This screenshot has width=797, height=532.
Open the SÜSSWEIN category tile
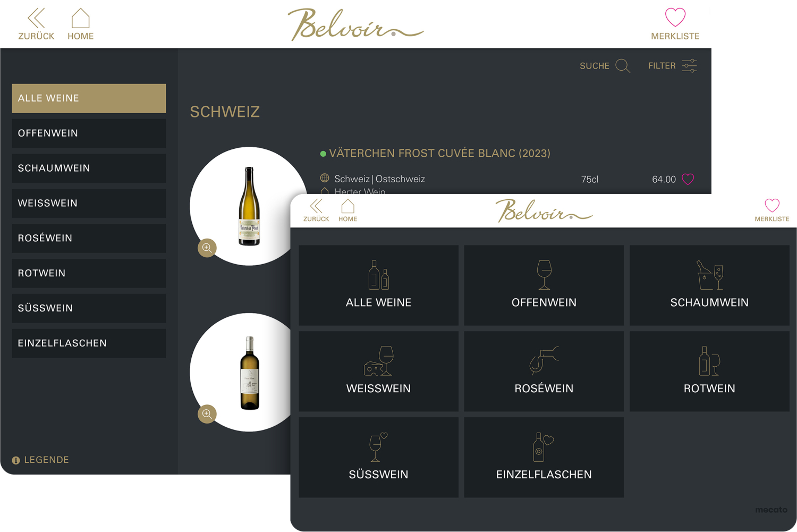[x=378, y=458]
